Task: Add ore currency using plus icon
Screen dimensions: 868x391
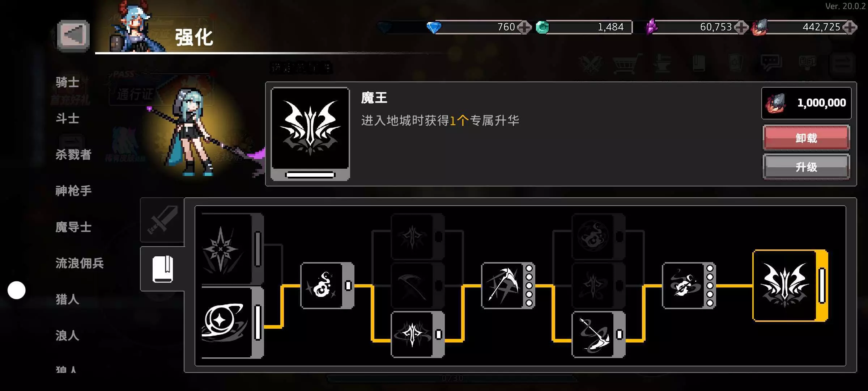Action: click(850, 27)
